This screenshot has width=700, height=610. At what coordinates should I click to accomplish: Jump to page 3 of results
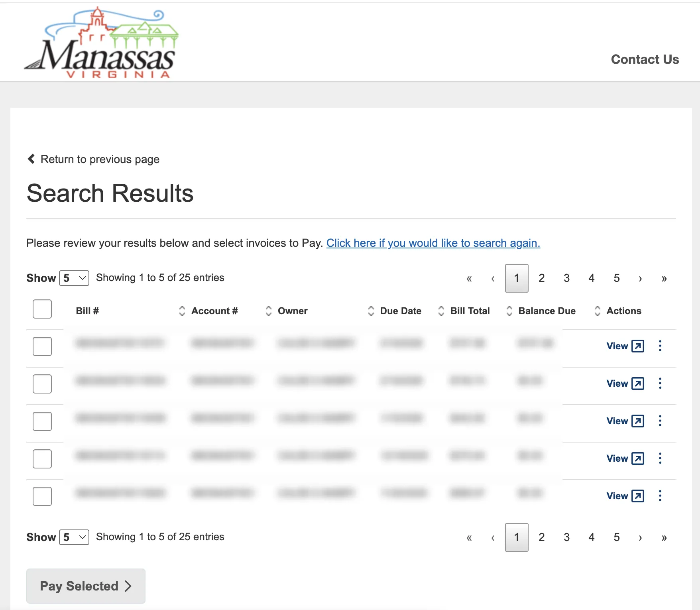pos(566,278)
